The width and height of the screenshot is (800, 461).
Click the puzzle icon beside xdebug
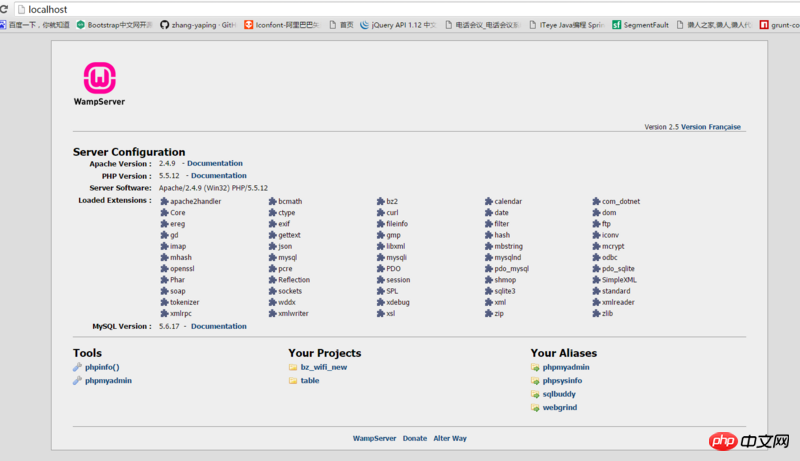tap(381, 302)
